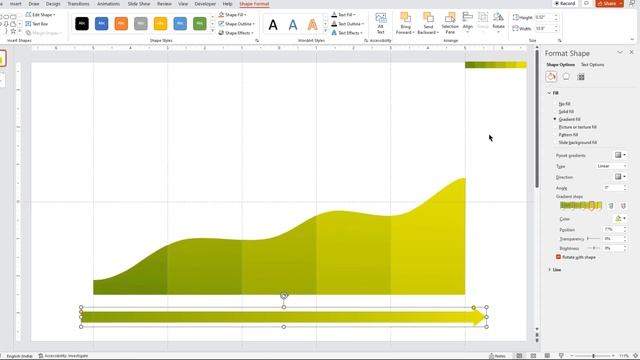Apply the blue WordArt style A
The width and height of the screenshot is (640, 360).
tap(293, 25)
